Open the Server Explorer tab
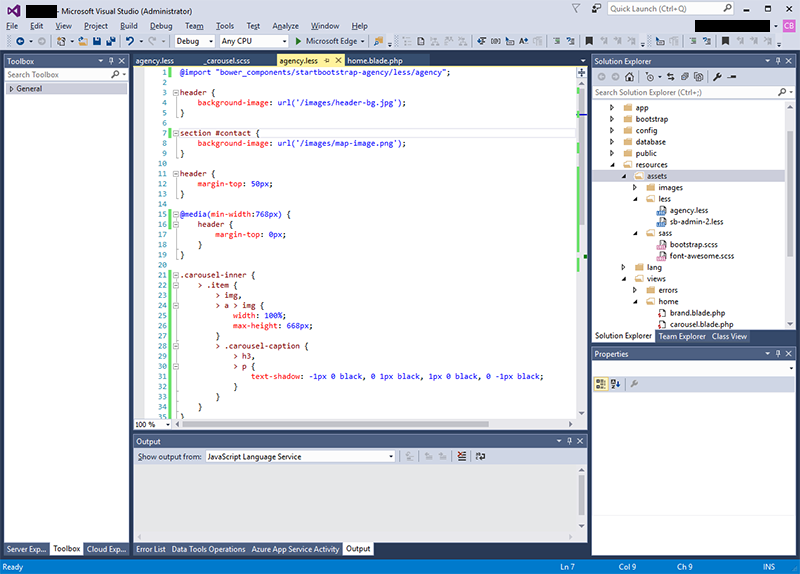The height and width of the screenshot is (574, 800). point(27,549)
